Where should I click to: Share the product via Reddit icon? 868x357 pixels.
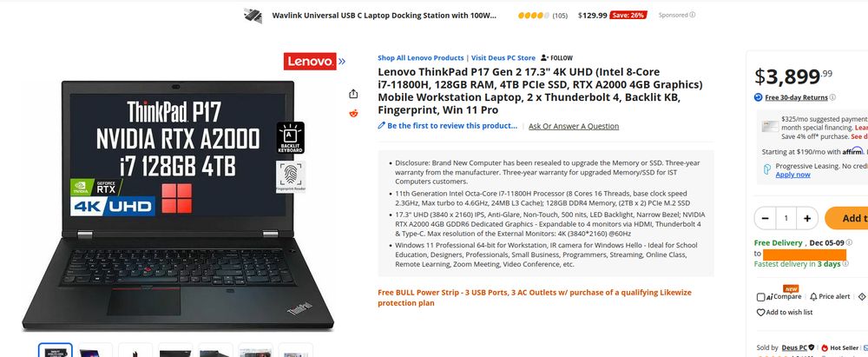tap(353, 114)
